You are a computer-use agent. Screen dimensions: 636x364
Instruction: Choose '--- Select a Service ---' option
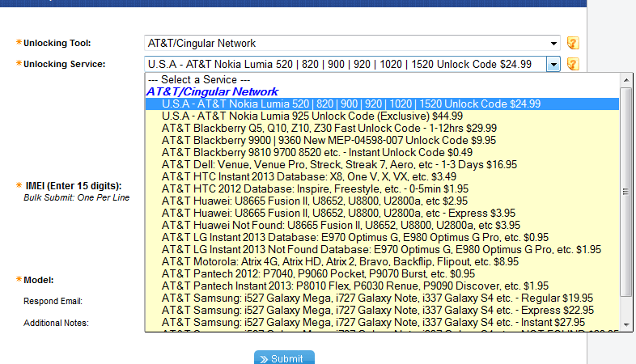click(382, 79)
